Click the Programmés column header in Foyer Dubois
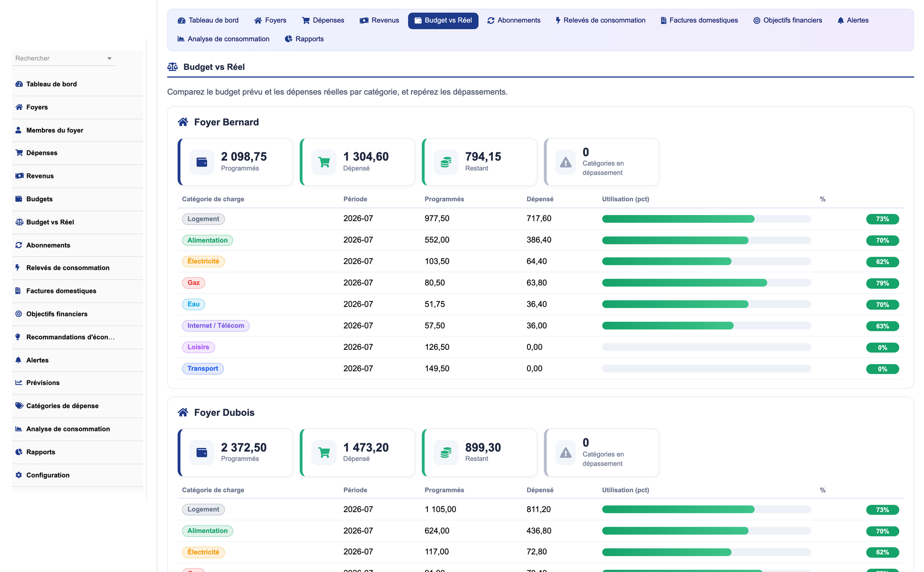 [x=444, y=490]
